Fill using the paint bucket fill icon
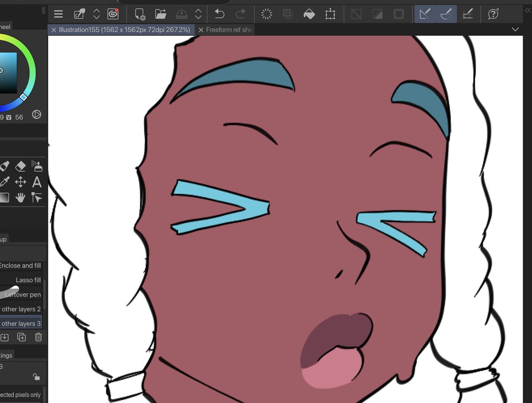This screenshot has width=532, height=403. 309,14
